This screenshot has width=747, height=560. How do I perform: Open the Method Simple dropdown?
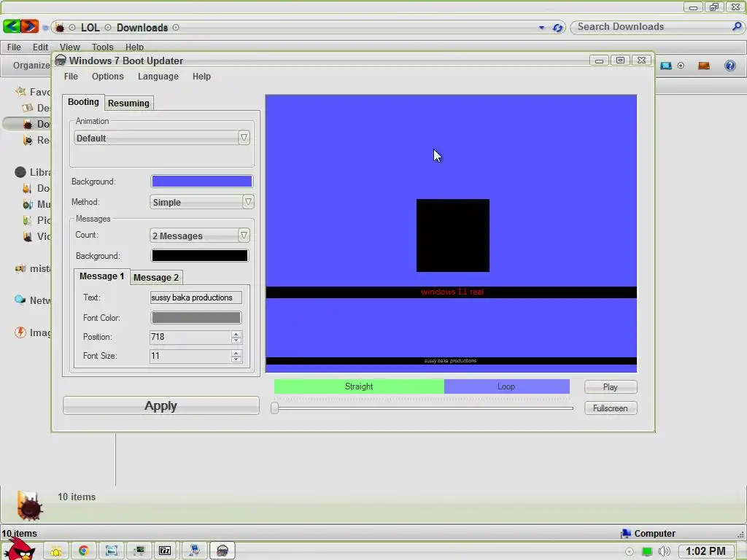[x=201, y=203]
